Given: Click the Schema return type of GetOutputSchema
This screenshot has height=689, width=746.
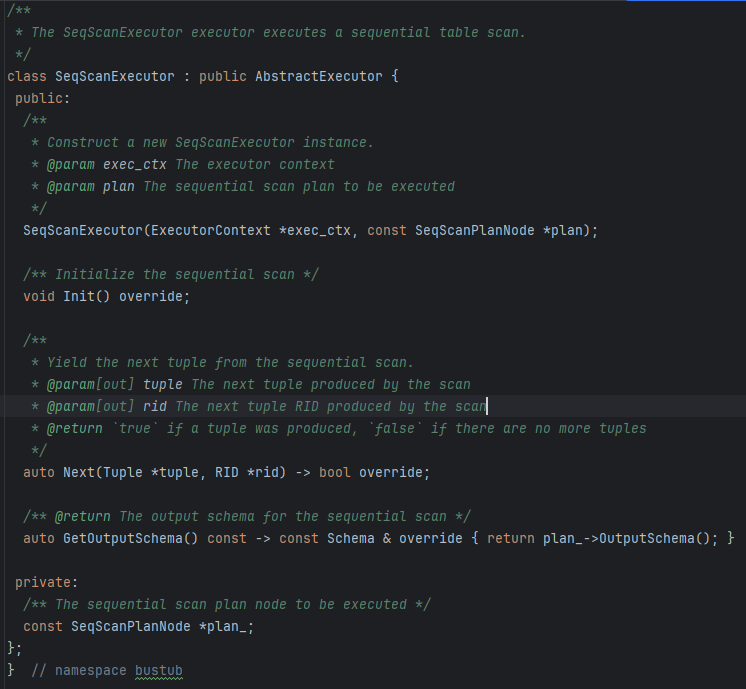Looking at the screenshot, I should [350, 538].
